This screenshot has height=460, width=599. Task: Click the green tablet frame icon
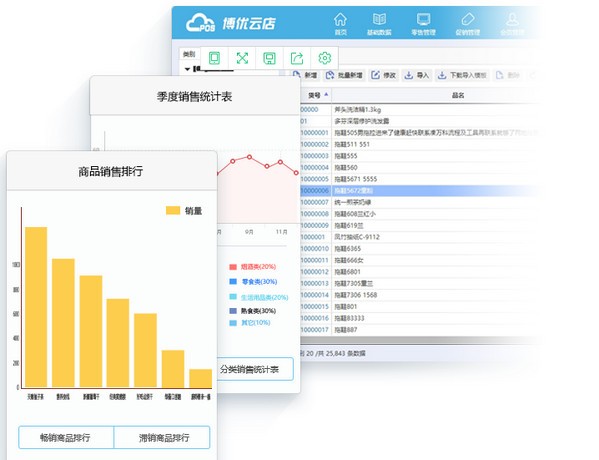(214, 58)
